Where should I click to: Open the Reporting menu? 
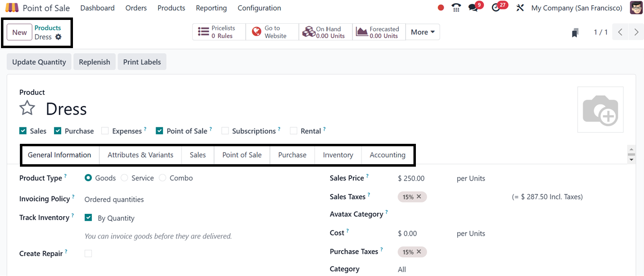pos(211,8)
